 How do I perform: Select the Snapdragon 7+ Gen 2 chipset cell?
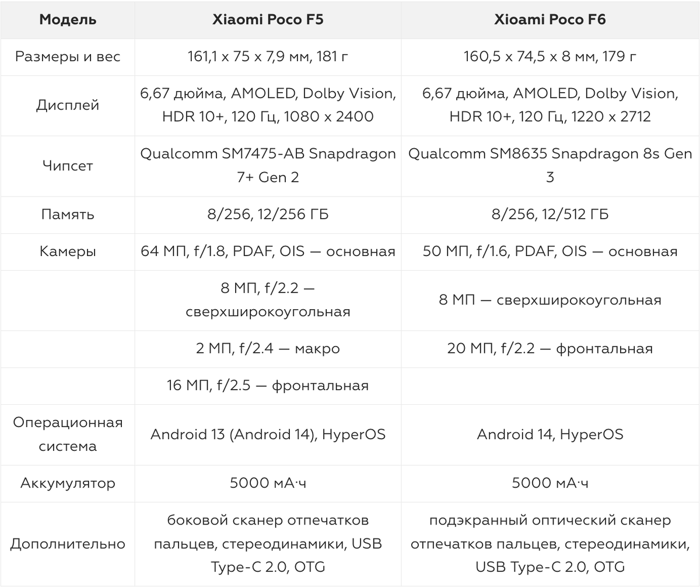pyautogui.click(x=268, y=166)
